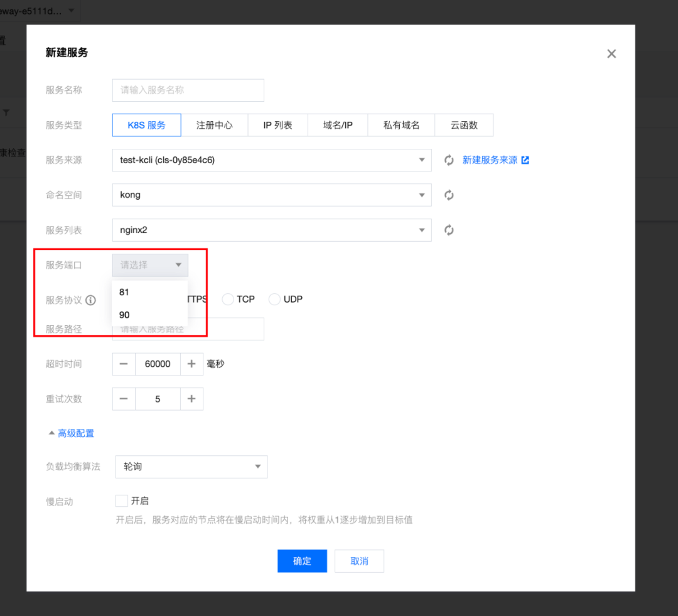This screenshot has width=678, height=616.
Task: Switch to the 注册中心 service type
Action: [215, 125]
